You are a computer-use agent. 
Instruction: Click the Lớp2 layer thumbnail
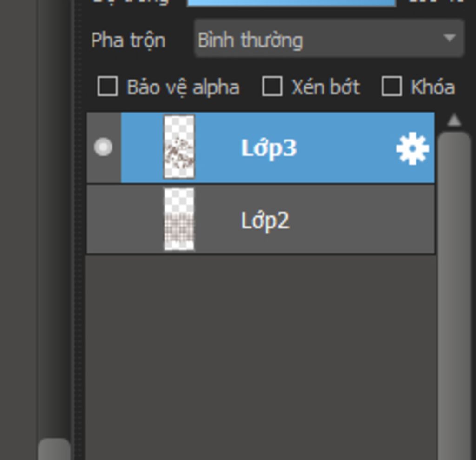(x=179, y=220)
